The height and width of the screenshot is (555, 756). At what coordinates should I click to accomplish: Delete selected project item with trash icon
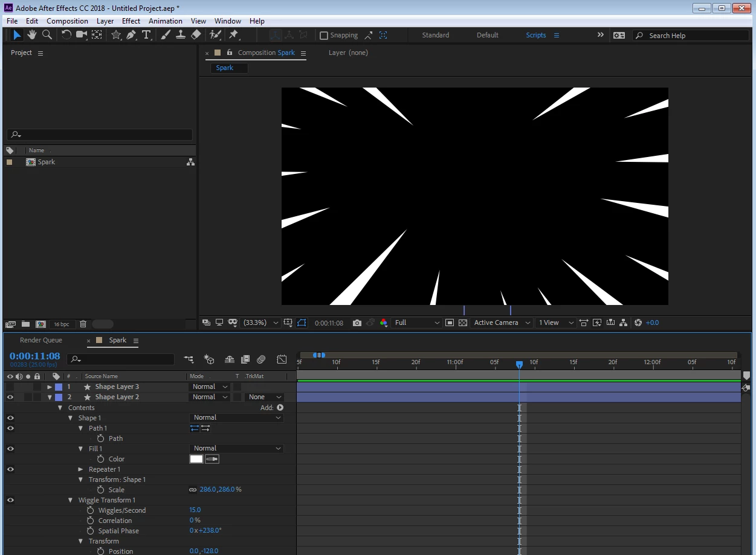pos(83,324)
